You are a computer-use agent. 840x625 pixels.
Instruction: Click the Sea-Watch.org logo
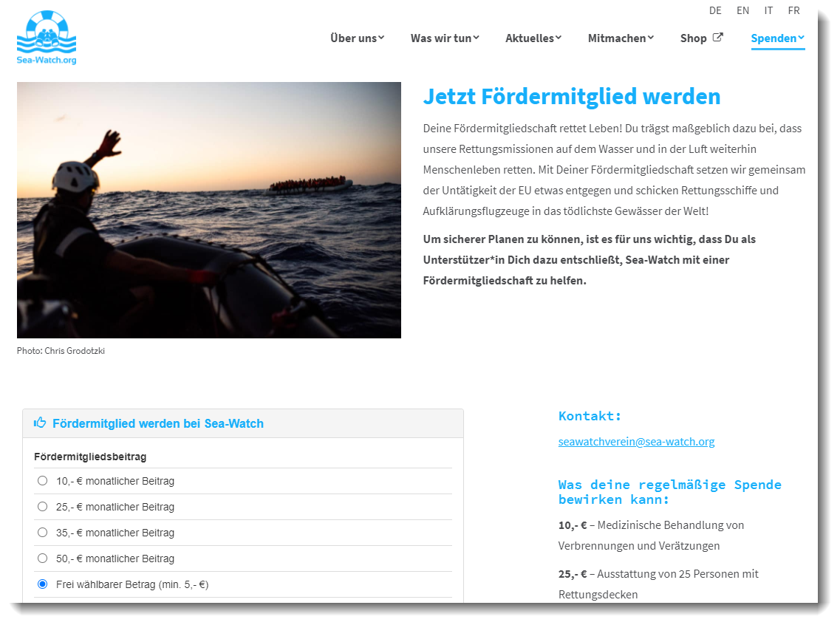[47, 38]
